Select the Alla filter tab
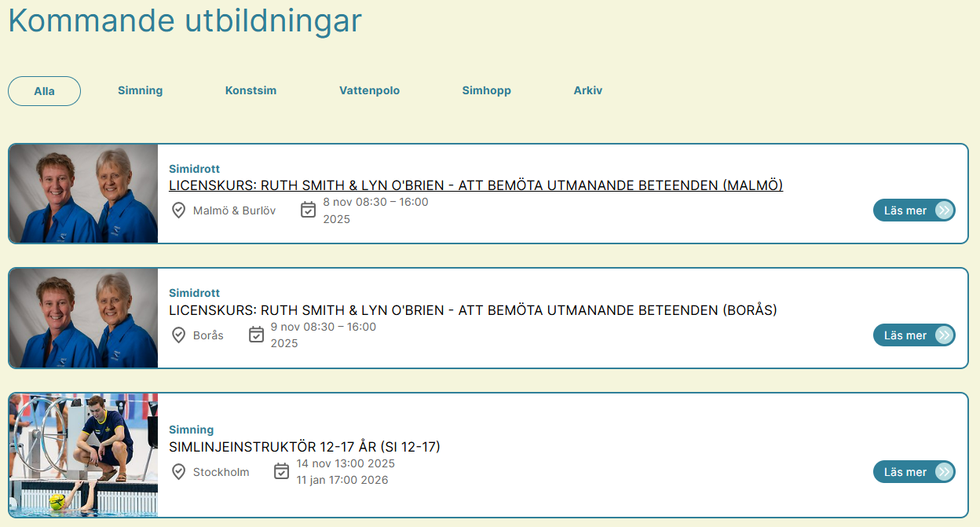The height and width of the screenshot is (527, 980). [44, 91]
